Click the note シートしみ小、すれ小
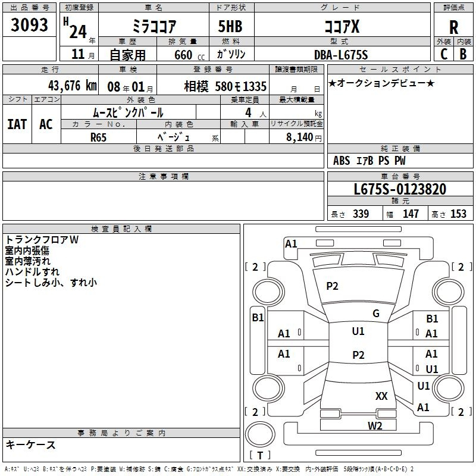The image size is (476, 476). tap(51, 282)
